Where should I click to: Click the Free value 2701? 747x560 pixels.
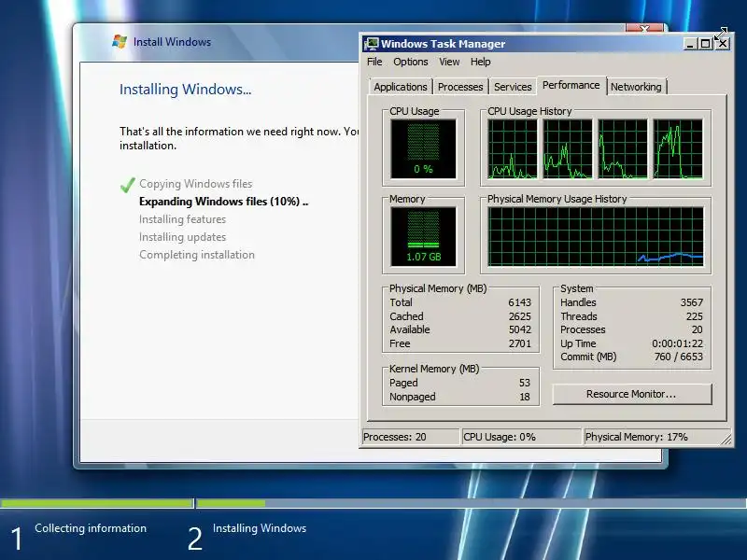(519, 343)
